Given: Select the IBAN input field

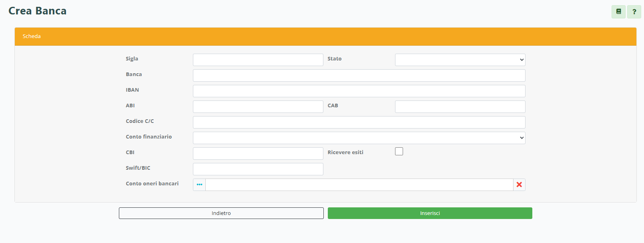Looking at the screenshot, I should click(x=359, y=91).
